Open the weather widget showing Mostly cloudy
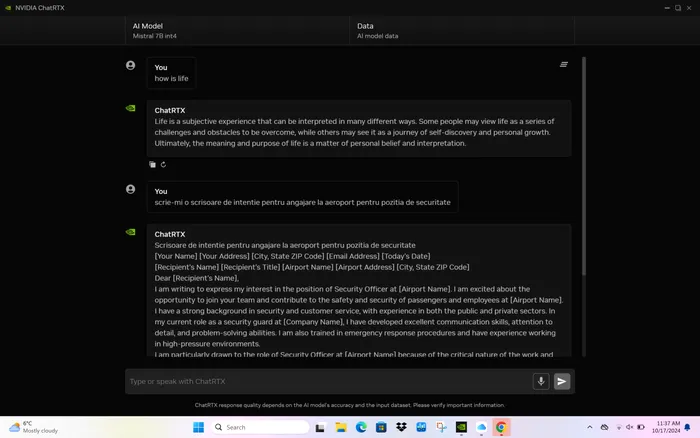 [33, 427]
